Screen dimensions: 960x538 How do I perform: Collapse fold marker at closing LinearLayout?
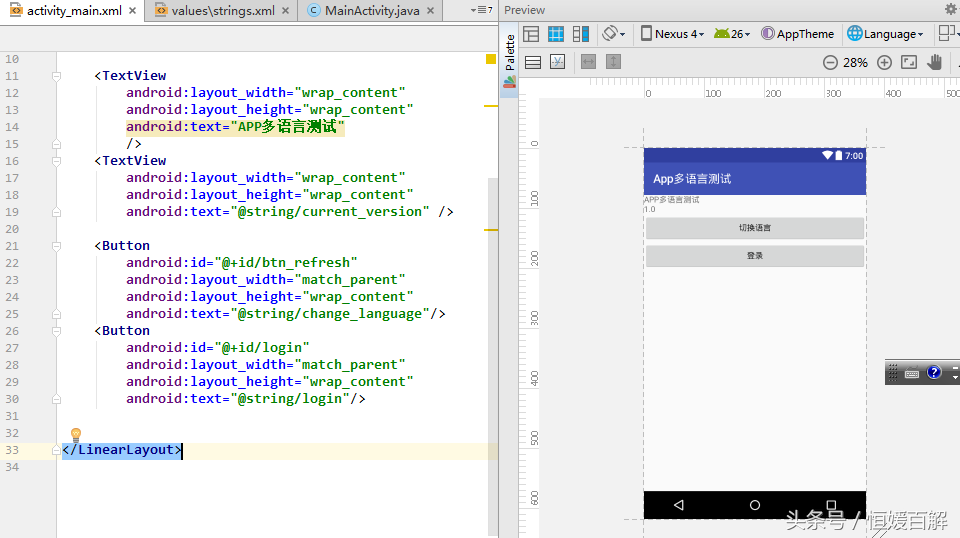pos(56,450)
